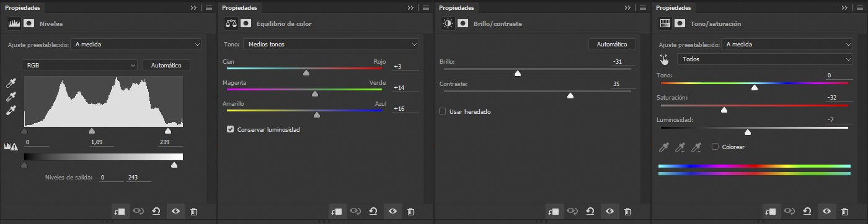Open the Niveles panel flyout menu
Screen dimensions: 868x224
tap(209, 8)
